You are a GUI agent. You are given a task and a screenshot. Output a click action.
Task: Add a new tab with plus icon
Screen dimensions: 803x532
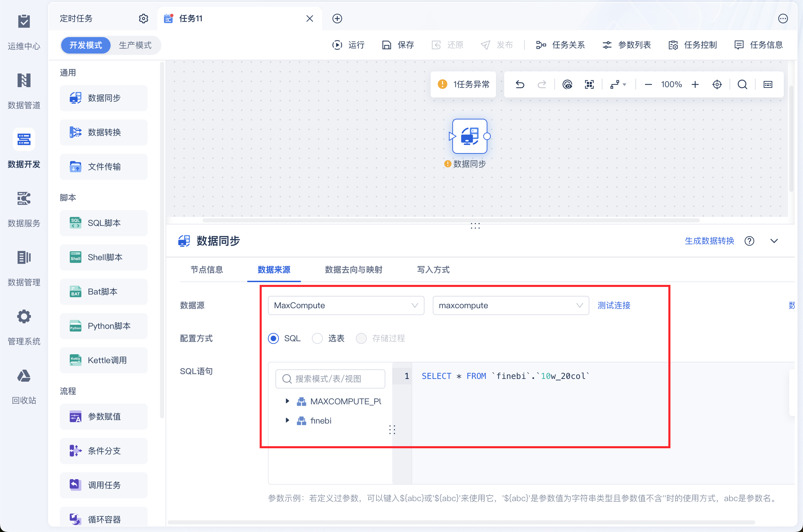point(337,19)
